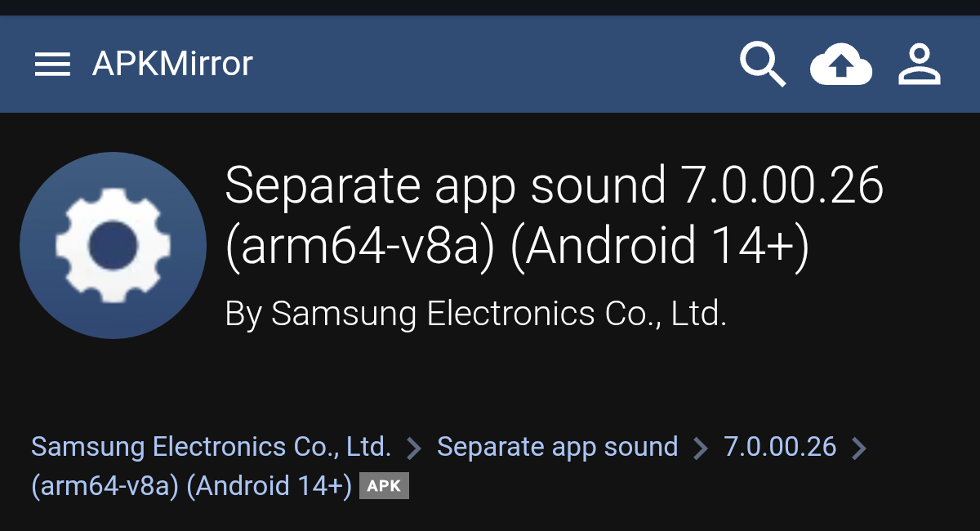Viewport: 980px width, 531px height.
Task: Select the Samsung Electronics Co., Ltd. breadcrumb
Action: (x=211, y=447)
